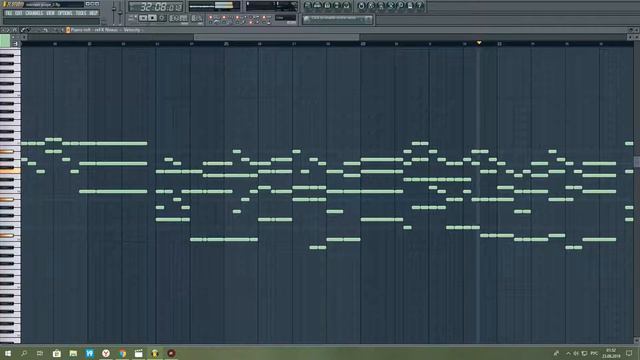
Task: Open Windows taskbar search
Action: click(24, 353)
